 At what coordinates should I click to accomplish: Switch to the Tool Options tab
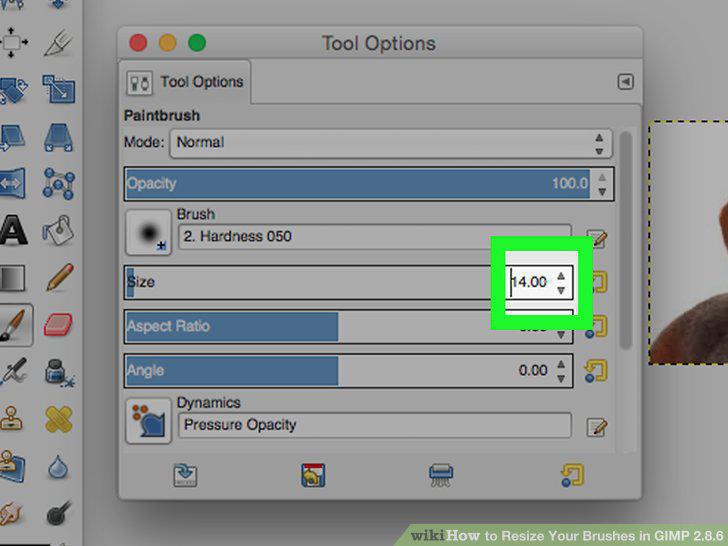185,82
